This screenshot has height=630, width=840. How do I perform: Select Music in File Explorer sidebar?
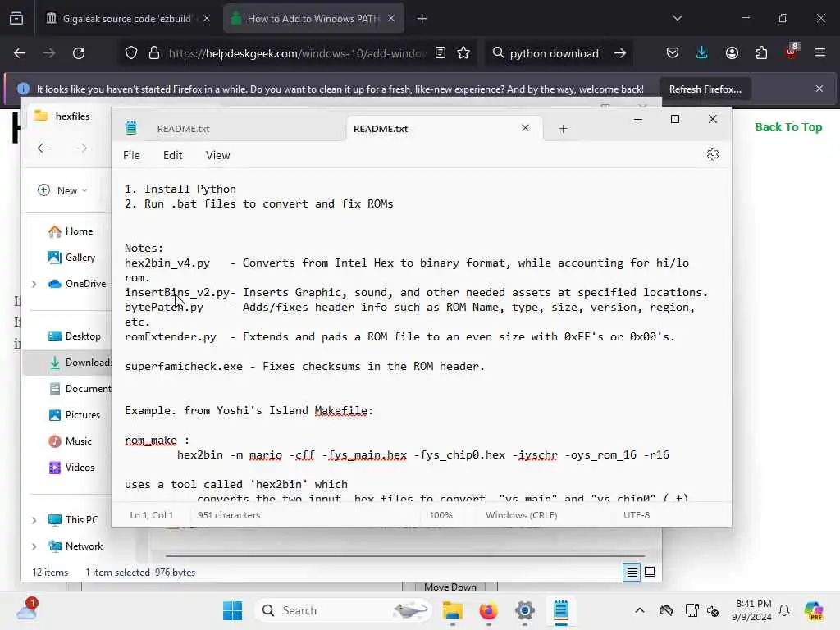coord(71,441)
